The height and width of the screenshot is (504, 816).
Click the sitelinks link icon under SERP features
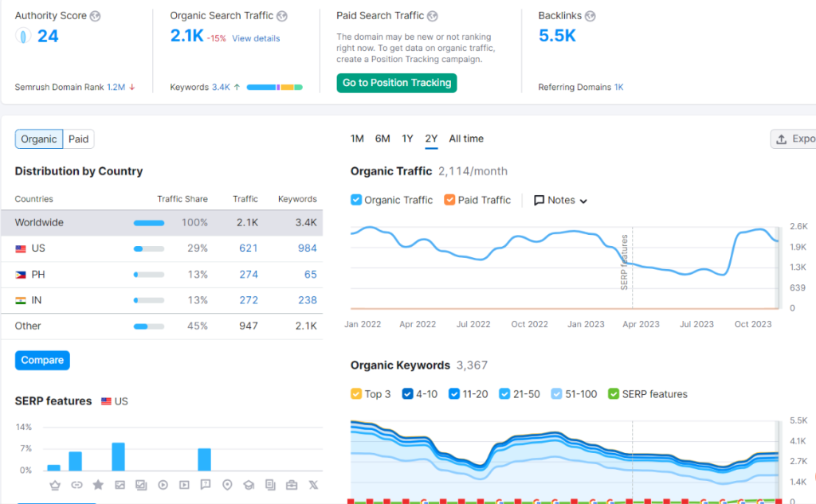pyautogui.click(x=76, y=484)
